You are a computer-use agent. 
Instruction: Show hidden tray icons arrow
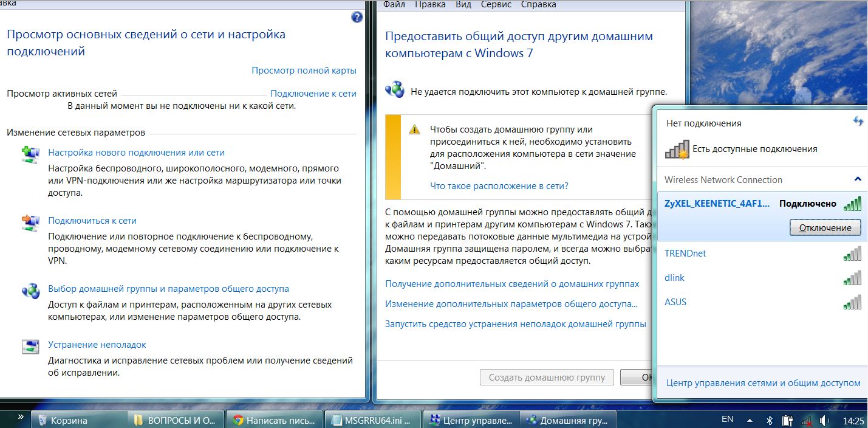[751, 419]
